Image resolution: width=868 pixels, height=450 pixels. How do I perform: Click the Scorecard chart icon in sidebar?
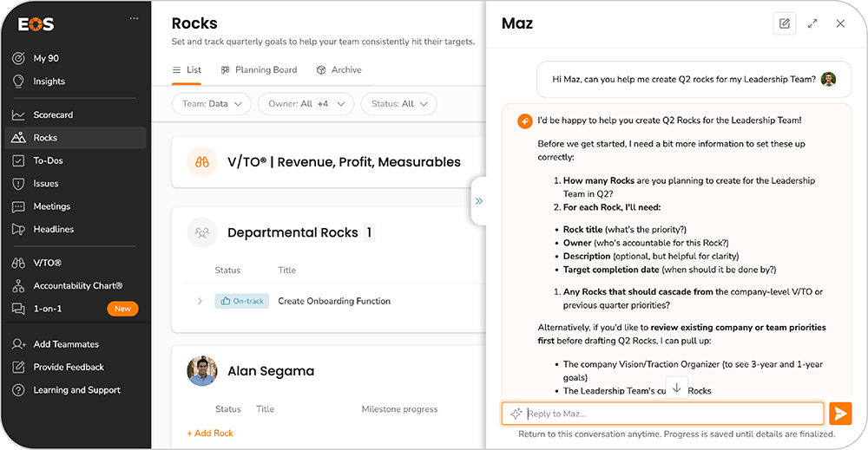coord(18,115)
